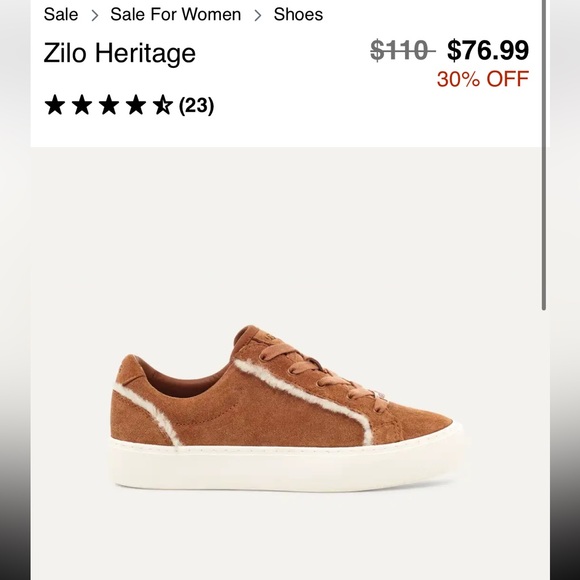Viewport: 580px width, 580px height.
Task: Select the third rating star
Action: [x=109, y=105]
